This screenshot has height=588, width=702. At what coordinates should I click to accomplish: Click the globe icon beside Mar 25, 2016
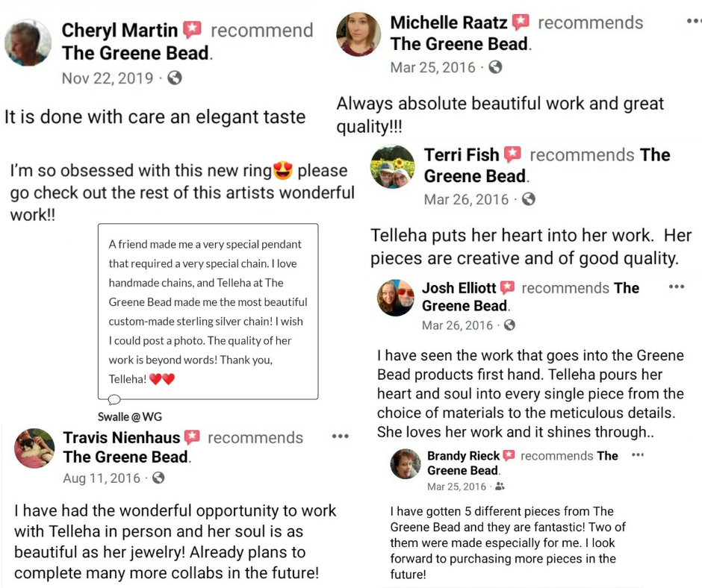point(495,67)
